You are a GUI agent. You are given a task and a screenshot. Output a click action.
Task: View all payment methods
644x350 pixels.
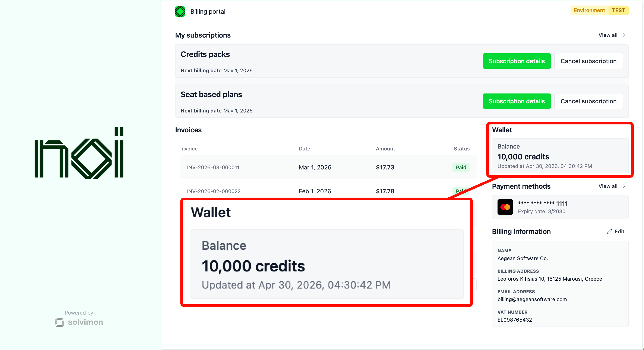pyautogui.click(x=612, y=186)
